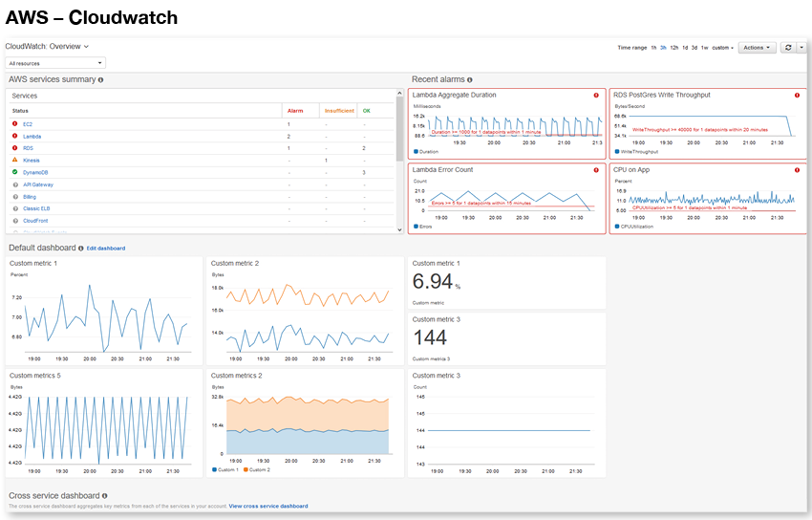This screenshot has height=520, width=812.
Task: Click info icon beside AWS services summary
Action: click(100, 79)
